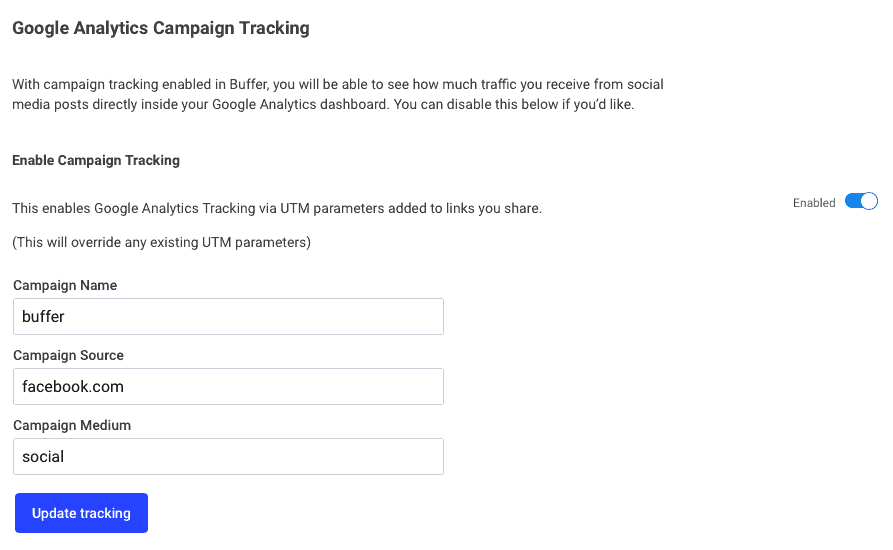The height and width of the screenshot is (550, 893).
Task: Click the "Campaign Medium" field label
Action: pyautogui.click(x=72, y=425)
